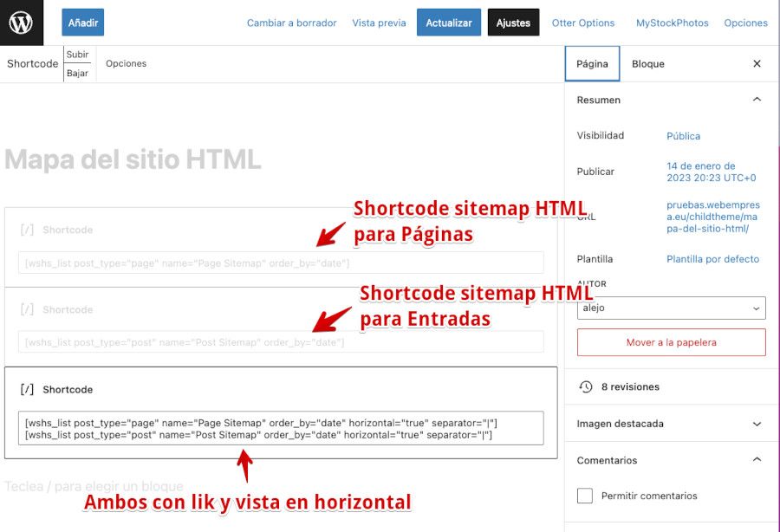Toggle Permitir comentarios checkbox
This screenshot has height=532, width=780.
(x=585, y=496)
